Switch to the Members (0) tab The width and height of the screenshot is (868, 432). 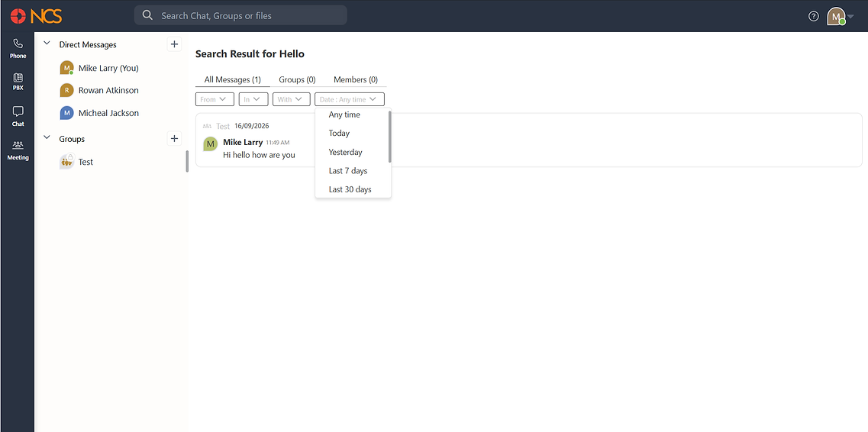356,79
